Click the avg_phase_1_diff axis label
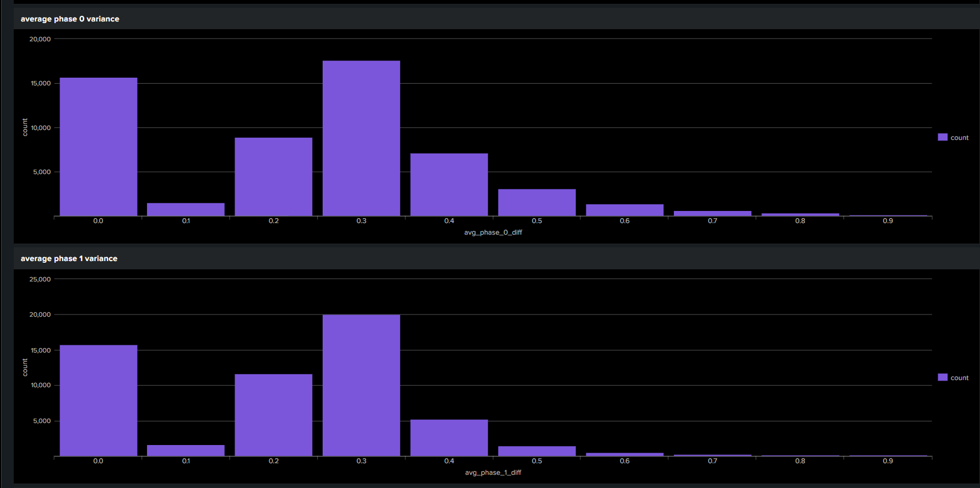Viewport: 980px width, 488px height. [x=493, y=473]
